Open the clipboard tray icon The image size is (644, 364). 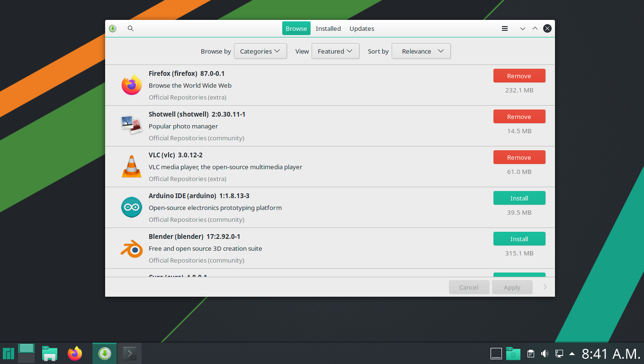531,354
